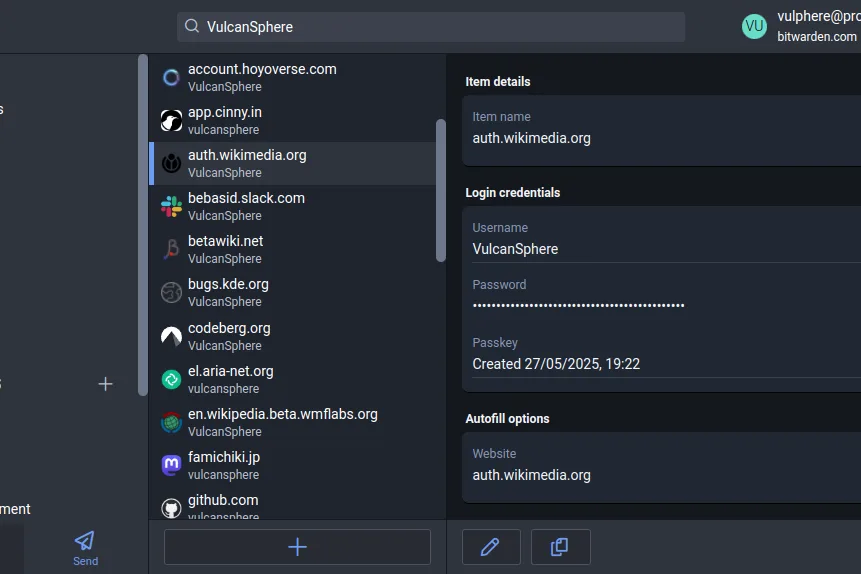Select the account.hoyoverse.com entry
The height and width of the screenshot is (574, 861).
(294, 77)
